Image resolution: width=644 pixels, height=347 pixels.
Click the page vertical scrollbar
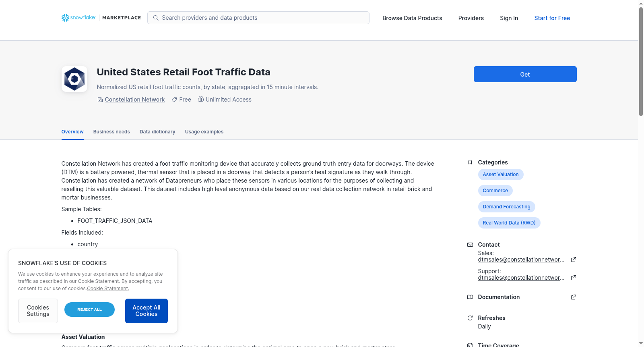(x=641, y=61)
